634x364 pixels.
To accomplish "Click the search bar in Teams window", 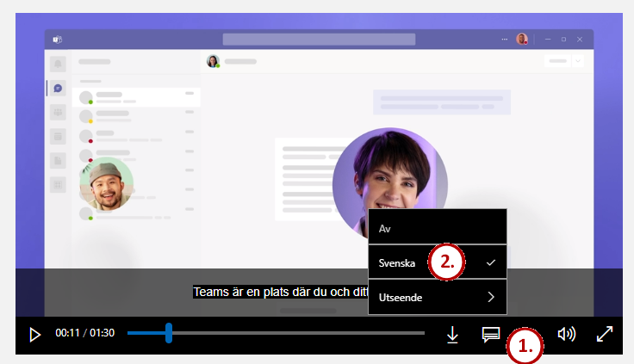I will (319, 40).
